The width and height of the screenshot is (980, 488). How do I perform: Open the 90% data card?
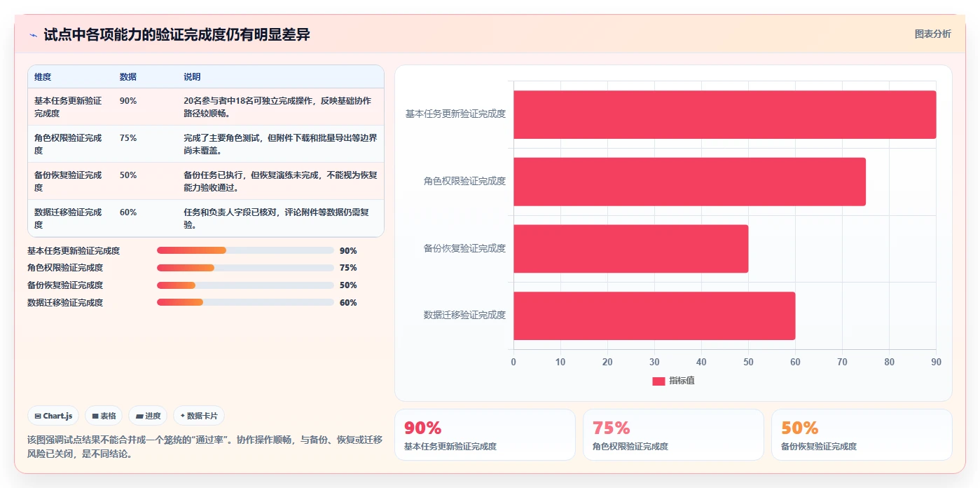(x=485, y=435)
